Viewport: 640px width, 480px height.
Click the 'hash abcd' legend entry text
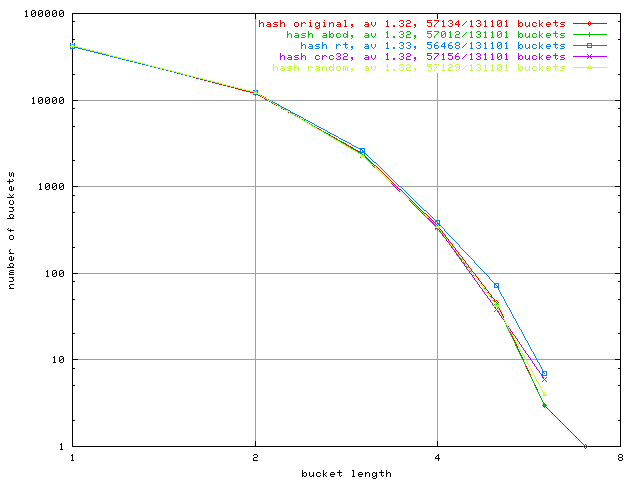click(x=426, y=35)
